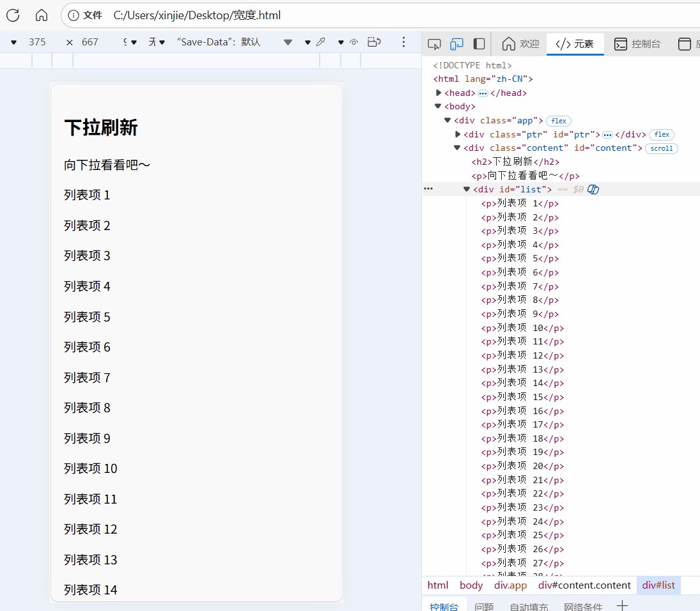Toggle device emulation mode off

[x=456, y=44]
